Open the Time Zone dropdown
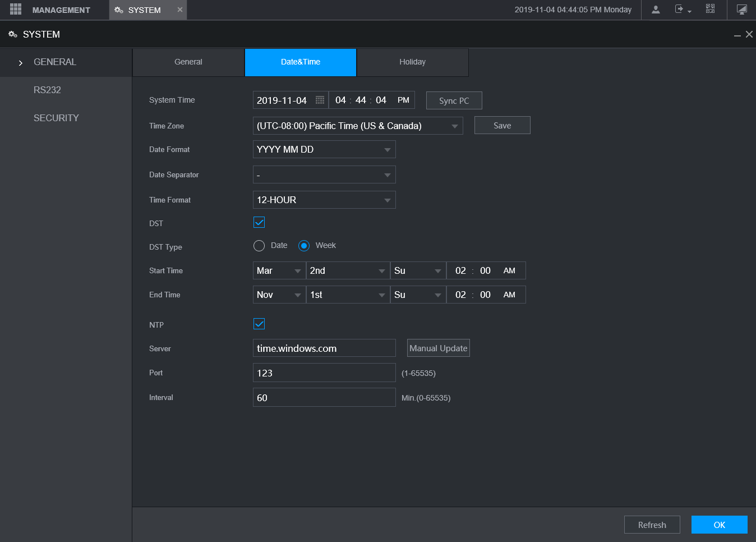The height and width of the screenshot is (542, 756). [x=358, y=126]
